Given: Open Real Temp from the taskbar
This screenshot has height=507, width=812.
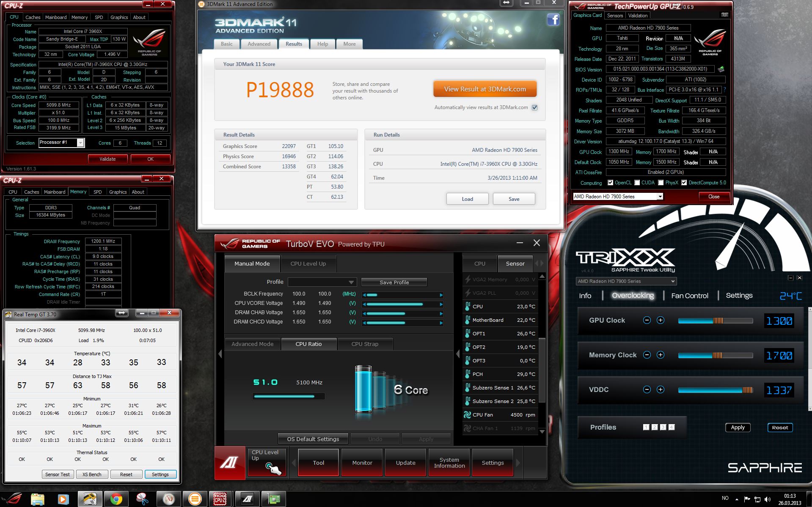Looking at the screenshot, I should coord(90,499).
